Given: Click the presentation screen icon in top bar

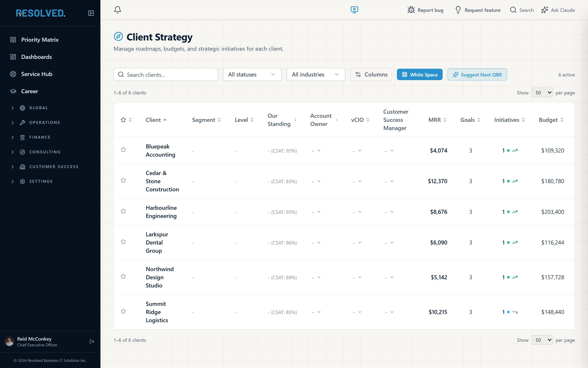Looking at the screenshot, I should pos(354,10).
